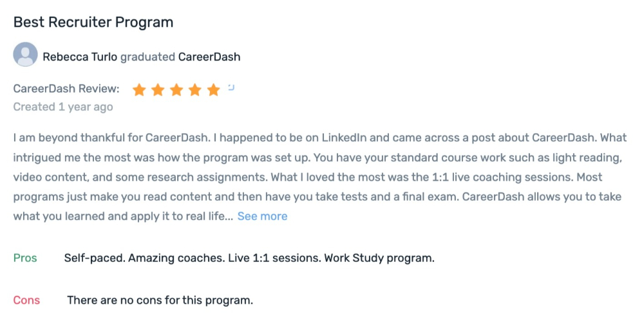Click the third orange rating star
Viewport: 644px width, 321px height.
pyautogui.click(x=176, y=89)
